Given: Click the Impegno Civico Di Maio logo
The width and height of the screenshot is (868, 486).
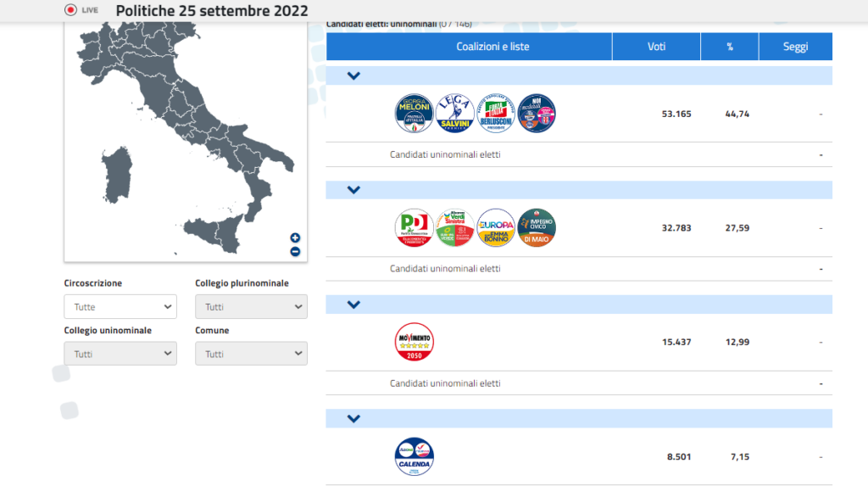Looking at the screenshot, I should (537, 228).
